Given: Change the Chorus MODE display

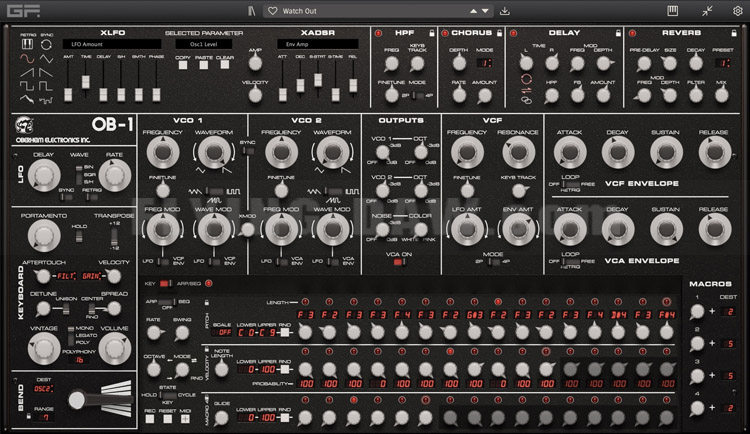Looking at the screenshot, I should 485,63.
